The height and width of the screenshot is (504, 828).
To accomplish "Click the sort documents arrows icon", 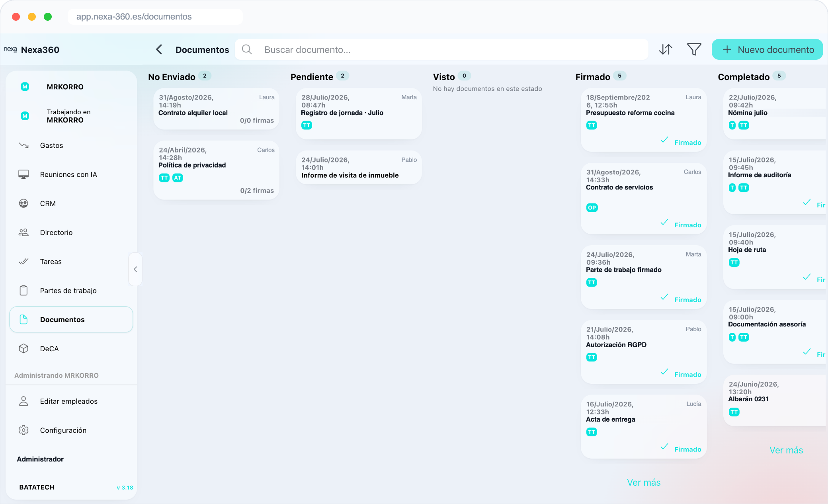I will [666, 49].
